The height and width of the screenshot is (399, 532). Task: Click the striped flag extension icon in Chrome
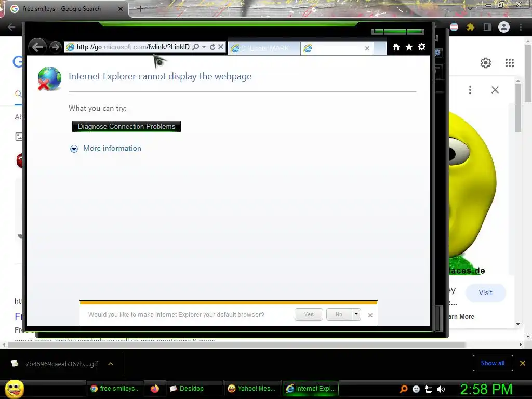pyautogui.click(x=454, y=27)
